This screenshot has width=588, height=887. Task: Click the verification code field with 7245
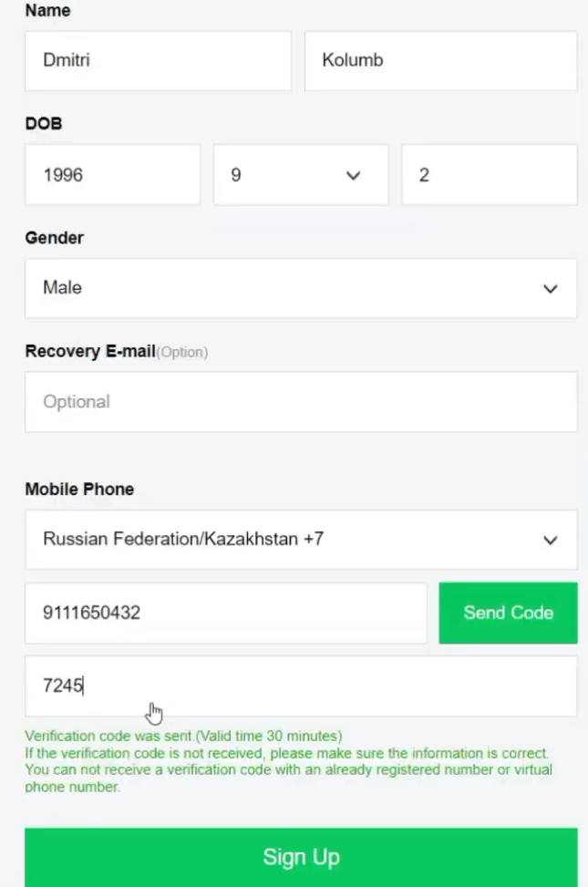point(301,686)
